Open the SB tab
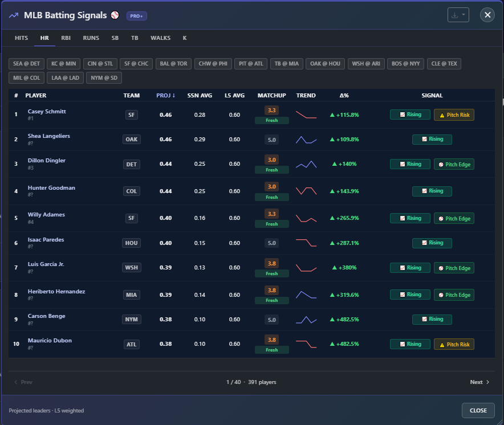The height and width of the screenshot is (425, 504). pyautogui.click(x=115, y=38)
